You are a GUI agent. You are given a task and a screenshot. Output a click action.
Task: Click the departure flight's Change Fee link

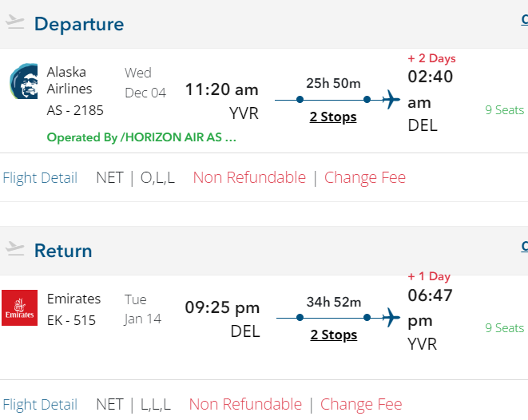coord(364,178)
